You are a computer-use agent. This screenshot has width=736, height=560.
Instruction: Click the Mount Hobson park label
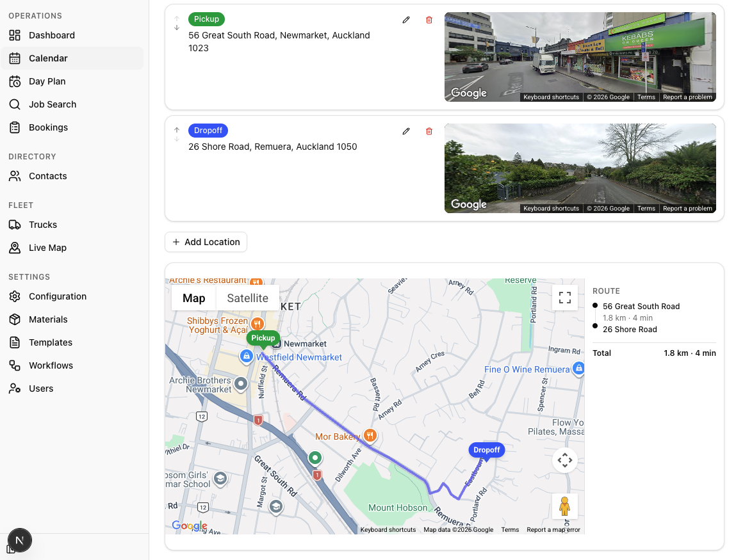point(398,508)
